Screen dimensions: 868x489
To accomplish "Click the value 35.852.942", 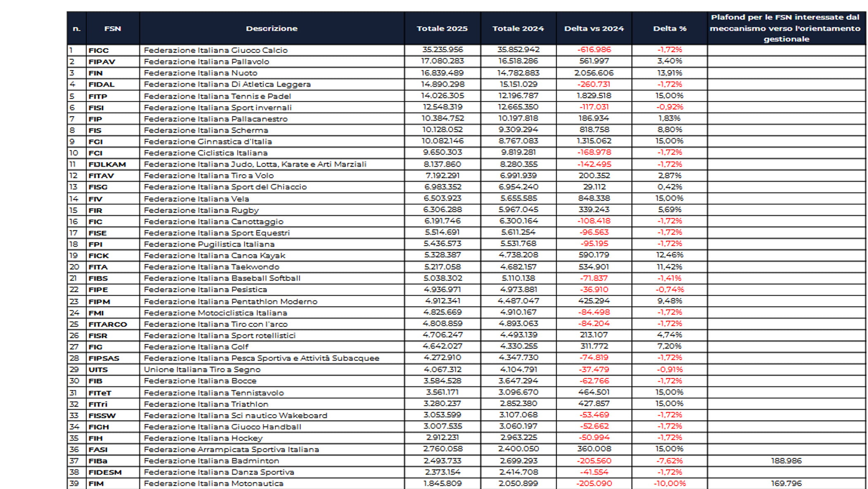I will (518, 50).
